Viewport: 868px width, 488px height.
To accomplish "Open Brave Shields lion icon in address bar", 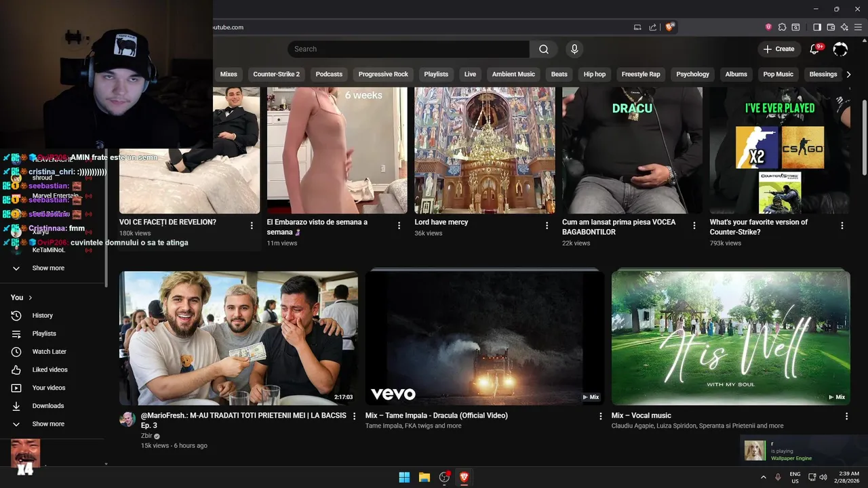I will [x=669, y=27].
